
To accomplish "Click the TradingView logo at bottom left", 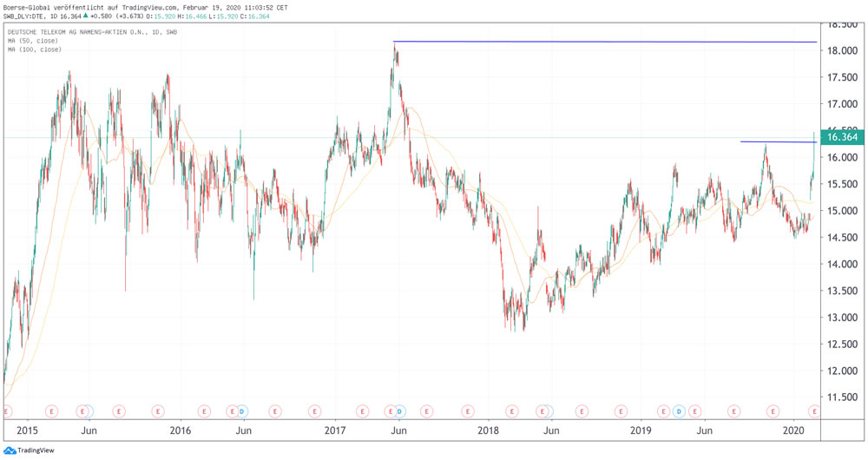I will (29, 450).
